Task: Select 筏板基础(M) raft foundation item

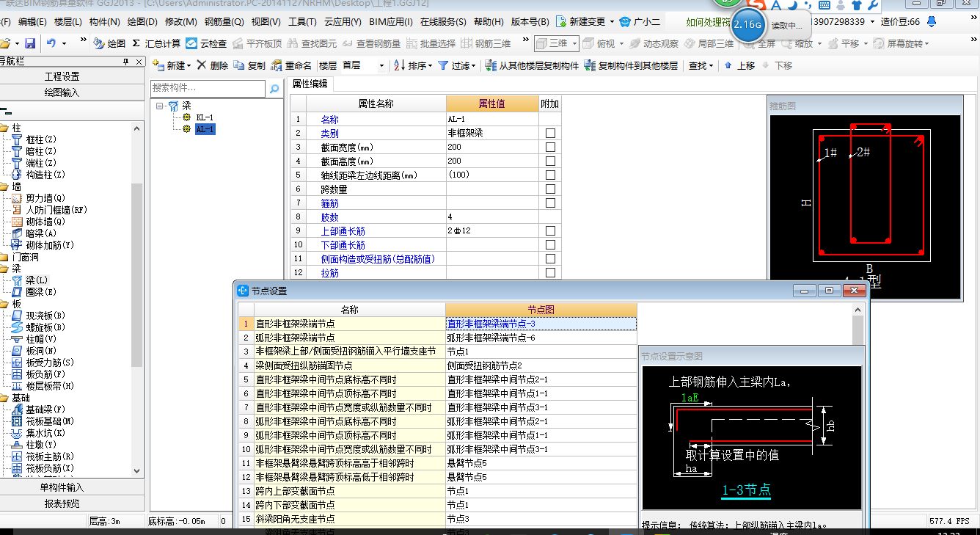Action: [50, 421]
